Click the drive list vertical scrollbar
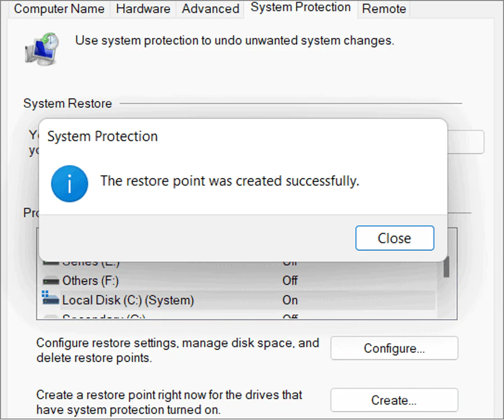504x420 pixels. (446, 267)
